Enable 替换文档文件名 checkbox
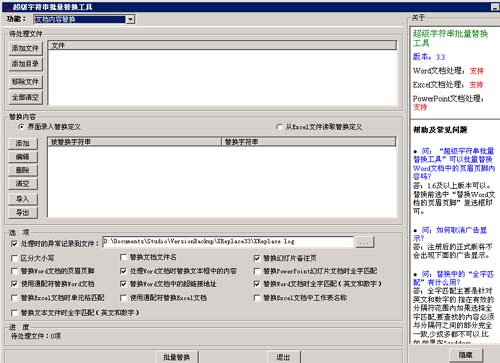 123,257
